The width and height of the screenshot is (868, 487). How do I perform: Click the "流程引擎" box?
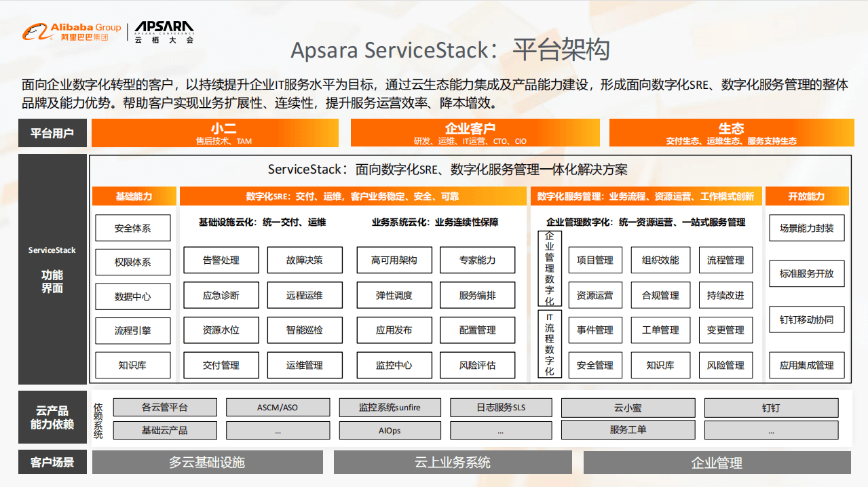coord(133,331)
